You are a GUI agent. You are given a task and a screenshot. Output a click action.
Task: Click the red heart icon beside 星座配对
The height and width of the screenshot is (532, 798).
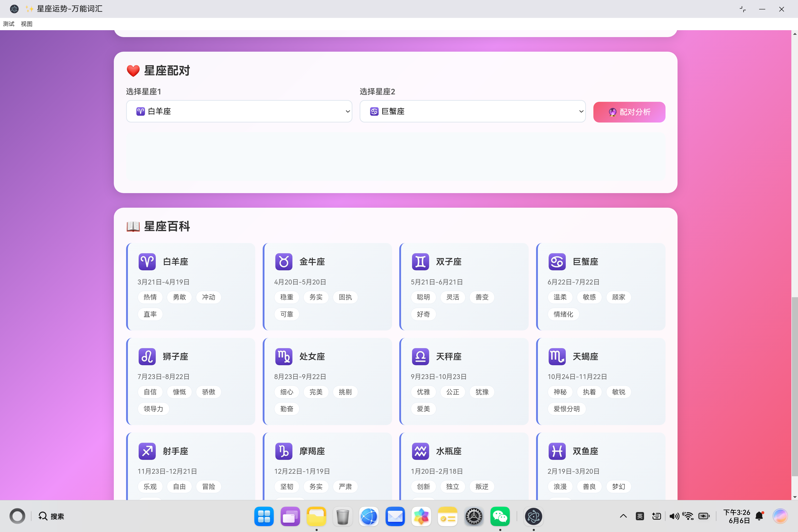[x=133, y=71]
